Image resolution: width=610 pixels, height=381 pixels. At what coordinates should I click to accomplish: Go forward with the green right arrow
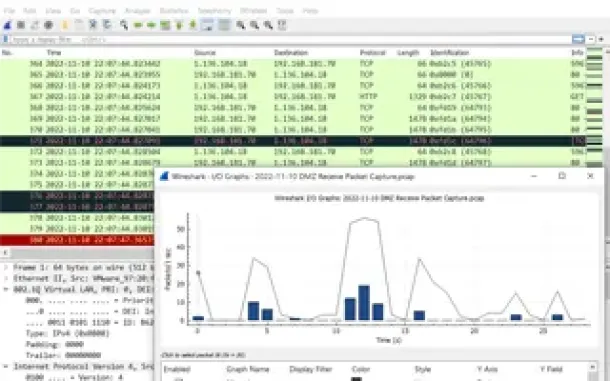151,25
